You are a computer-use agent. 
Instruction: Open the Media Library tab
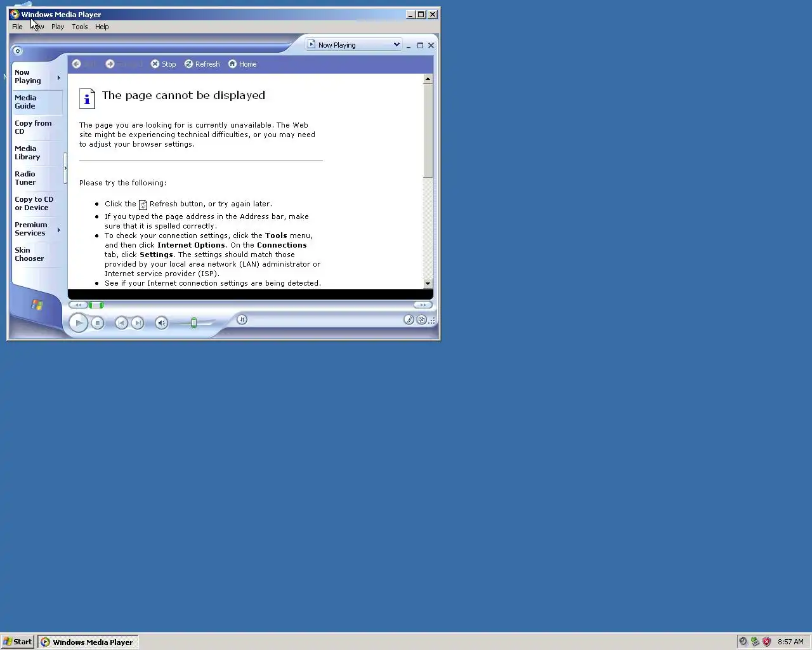click(x=37, y=152)
